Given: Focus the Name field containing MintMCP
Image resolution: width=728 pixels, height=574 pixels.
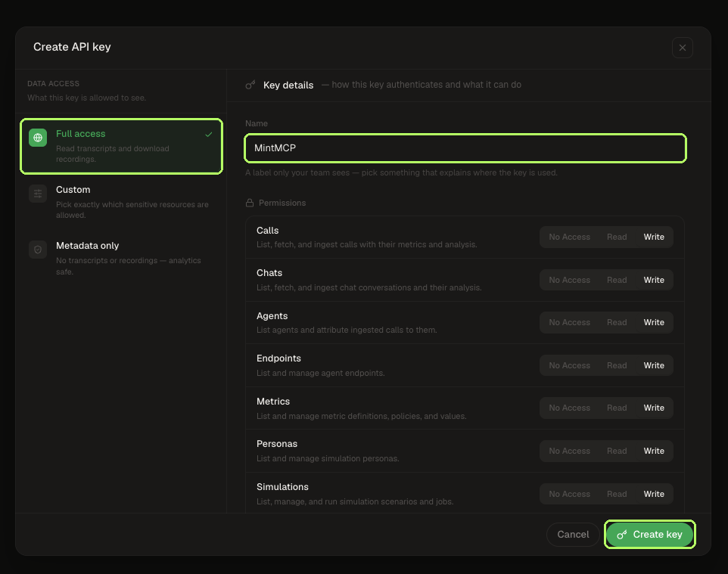Looking at the screenshot, I should (465, 148).
